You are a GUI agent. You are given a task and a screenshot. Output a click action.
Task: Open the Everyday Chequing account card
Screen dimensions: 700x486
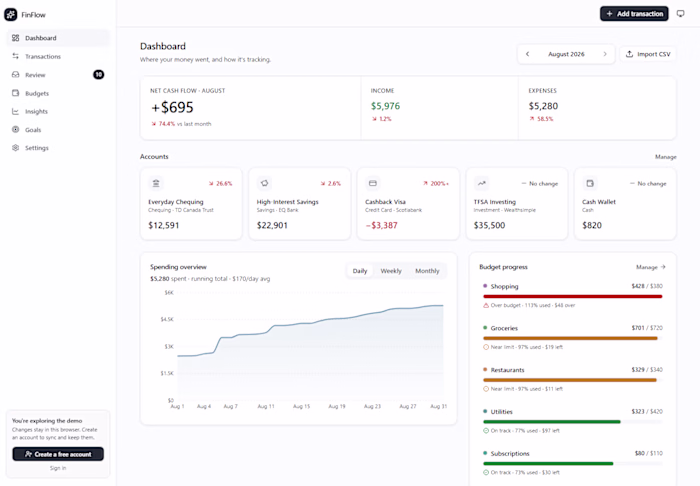[191, 204]
